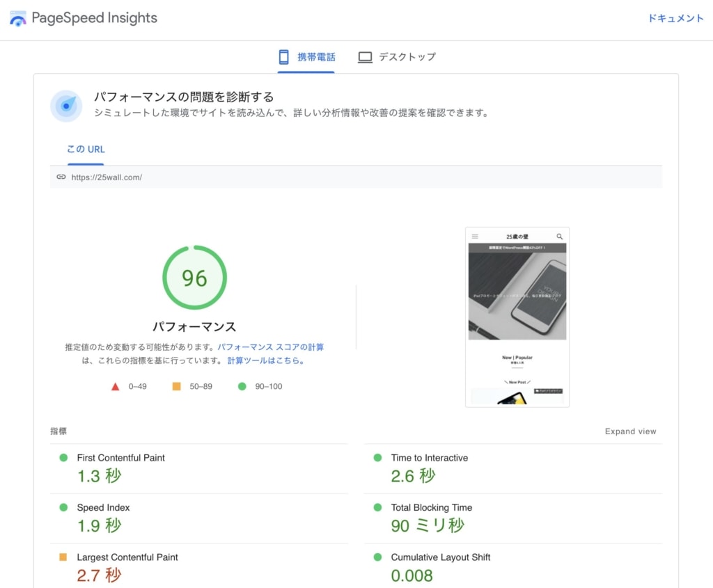Click First Contentful Paint metric label

click(121, 458)
